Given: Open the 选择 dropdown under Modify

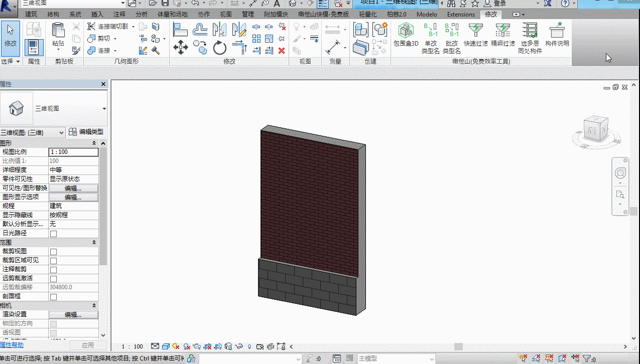Looking at the screenshot, I should point(11,62).
